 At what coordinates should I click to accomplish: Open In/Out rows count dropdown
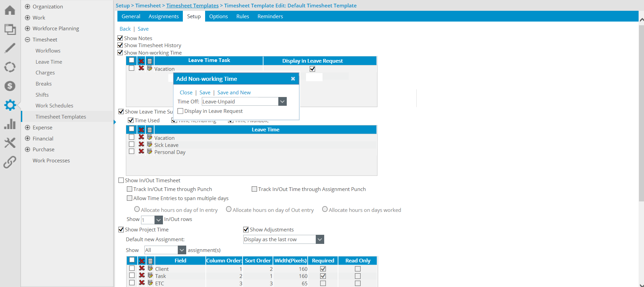[159, 220]
